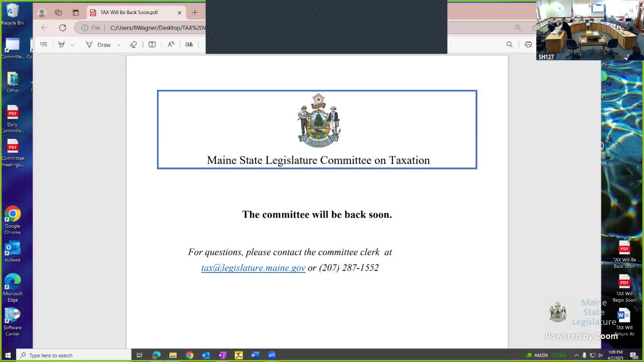This screenshot has height=362, width=644.
Task: Click the address bar file path
Action: (x=157, y=28)
